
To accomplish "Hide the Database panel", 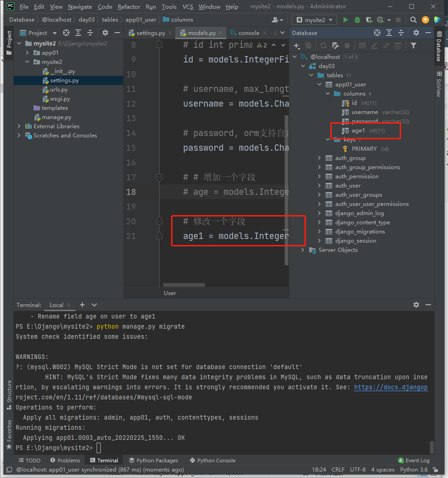I will [x=428, y=33].
